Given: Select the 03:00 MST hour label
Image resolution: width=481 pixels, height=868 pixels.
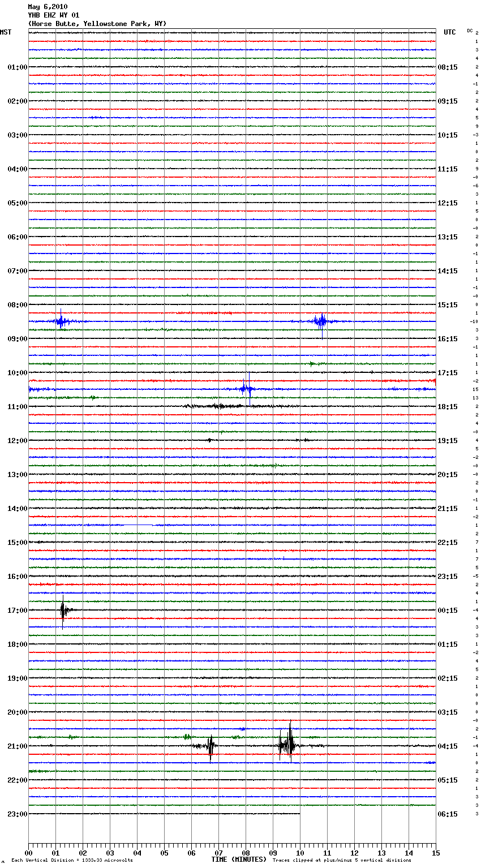Looking at the screenshot, I should (18, 135).
